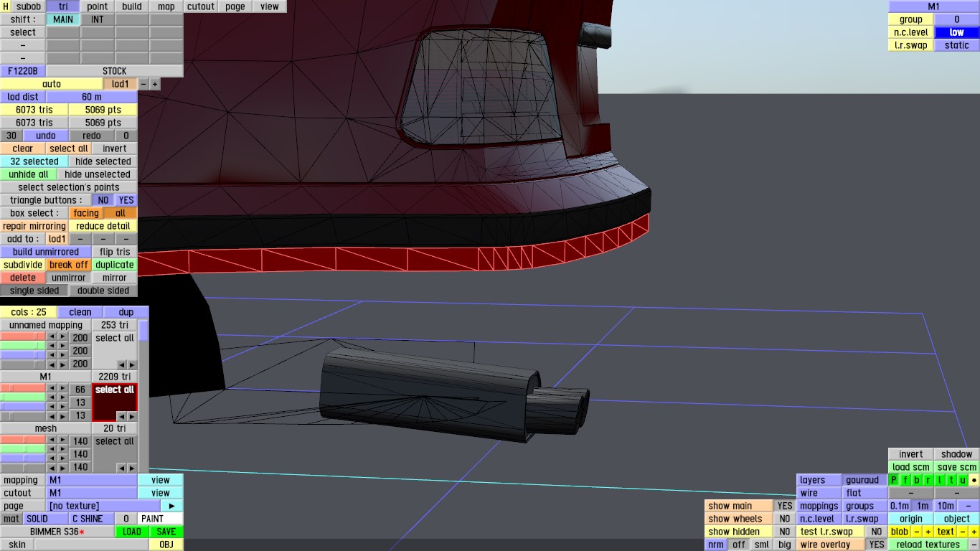980x551 pixels.
Task: Change the l.r.swap value static
Action: (x=957, y=45)
